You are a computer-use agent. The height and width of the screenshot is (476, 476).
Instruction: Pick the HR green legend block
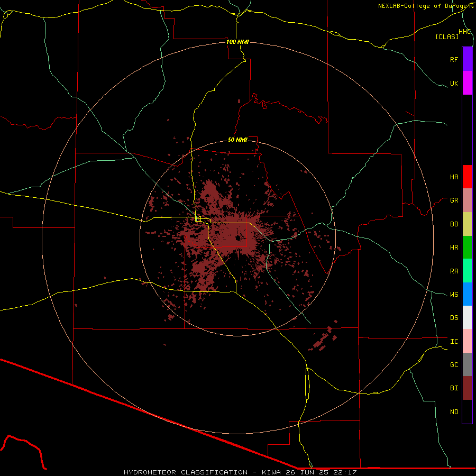tap(467, 248)
